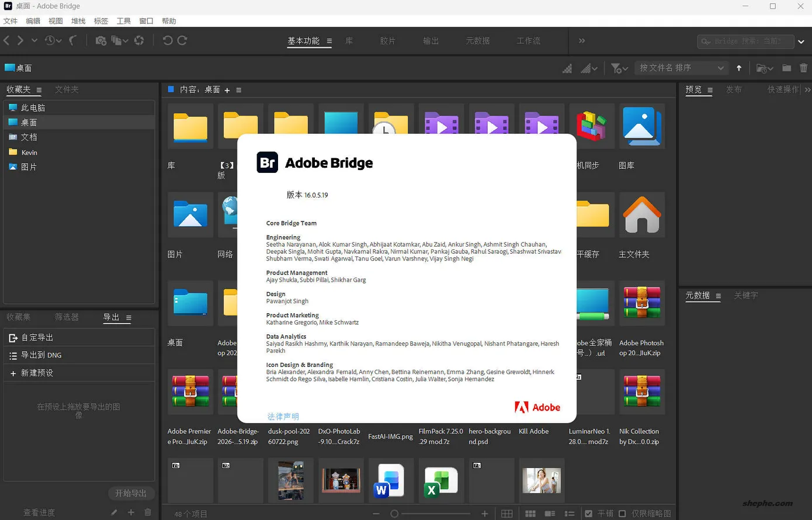The width and height of the screenshot is (812, 520).
Task: Lock thumbnail grid icon
Action: click(x=507, y=514)
